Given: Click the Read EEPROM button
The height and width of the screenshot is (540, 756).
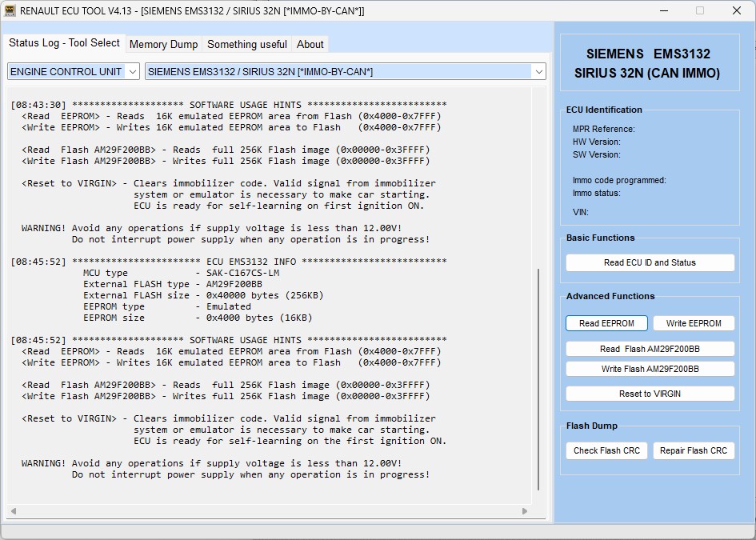Looking at the screenshot, I should [606, 323].
